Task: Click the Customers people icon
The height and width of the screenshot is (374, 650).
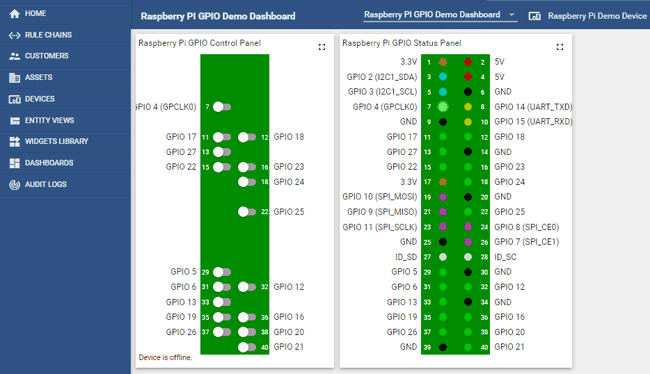Action: (15, 56)
